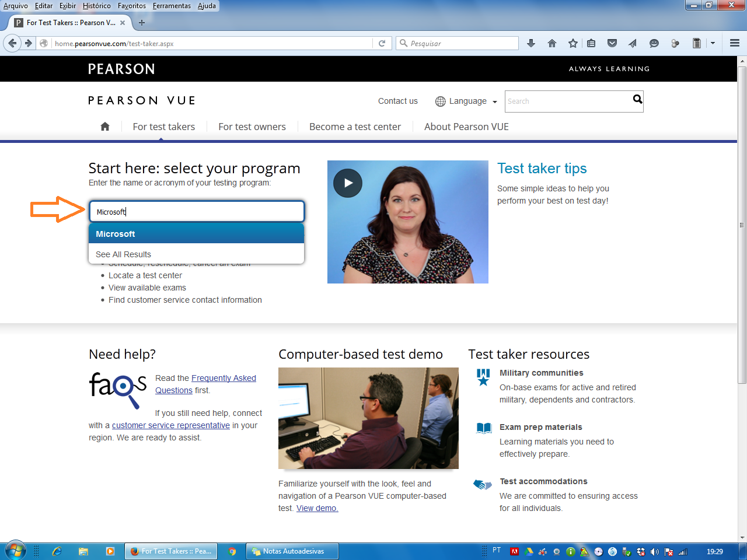This screenshot has height=560, width=747.
Task: Click the magnifier icon in site search
Action: click(x=637, y=99)
